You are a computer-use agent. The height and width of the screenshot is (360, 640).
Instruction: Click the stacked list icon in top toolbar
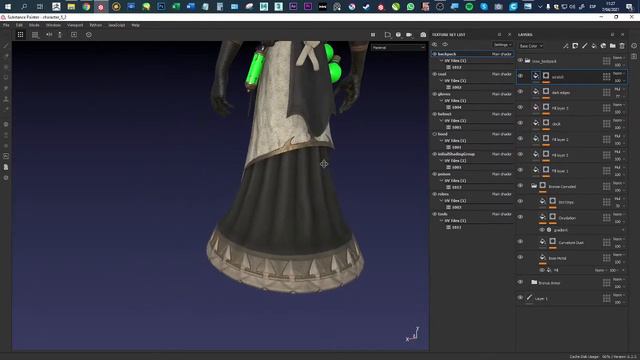[35, 35]
